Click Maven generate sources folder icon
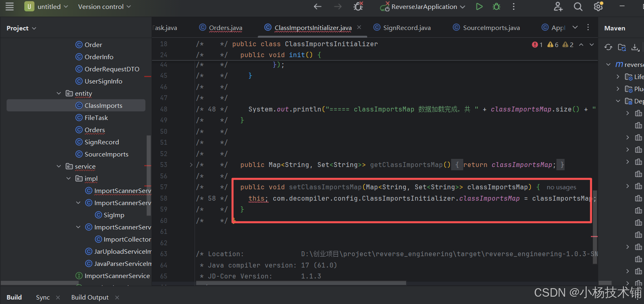The height and width of the screenshot is (304, 644). coord(622,47)
